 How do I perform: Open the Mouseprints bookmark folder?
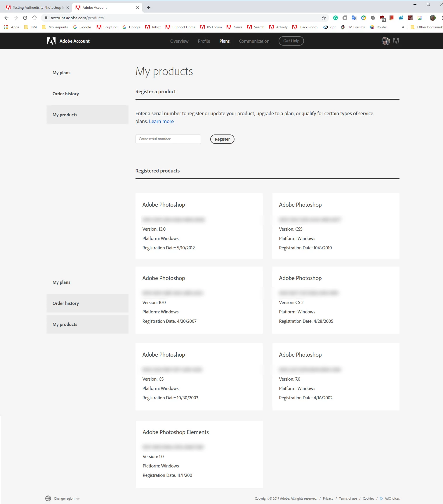click(55, 27)
